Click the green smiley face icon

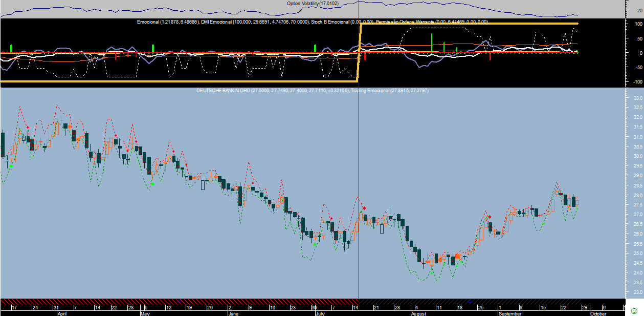click(634, 311)
